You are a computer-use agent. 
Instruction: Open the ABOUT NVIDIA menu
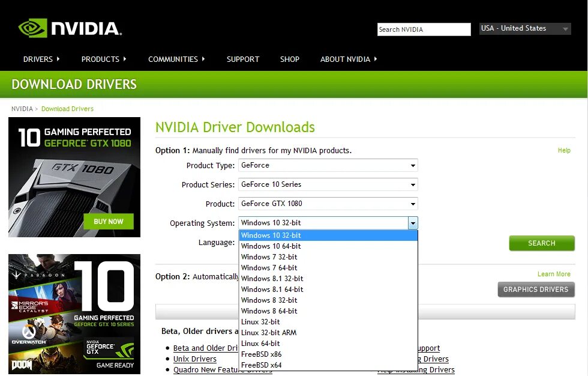pos(349,59)
